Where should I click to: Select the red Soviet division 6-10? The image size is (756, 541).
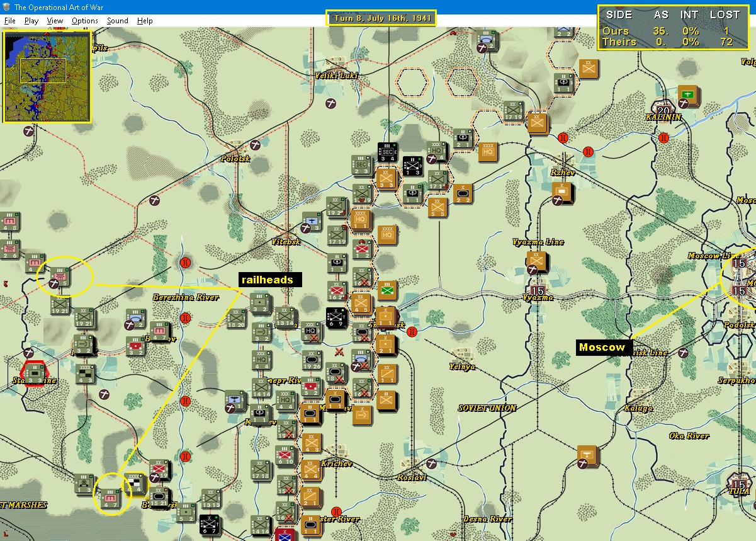point(286,455)
